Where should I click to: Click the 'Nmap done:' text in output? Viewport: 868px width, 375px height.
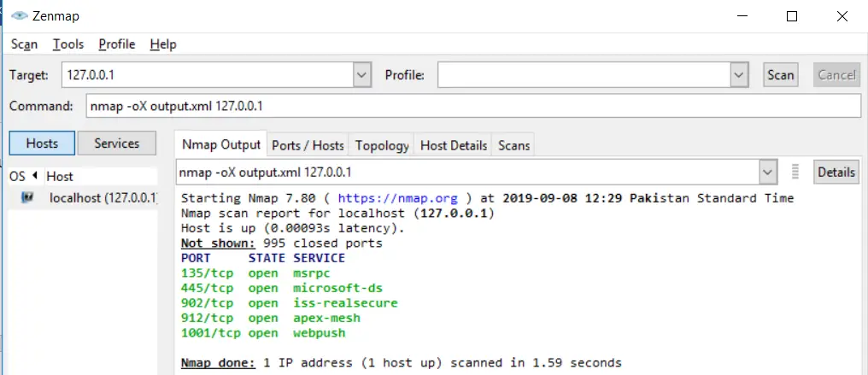click(218, 363)
